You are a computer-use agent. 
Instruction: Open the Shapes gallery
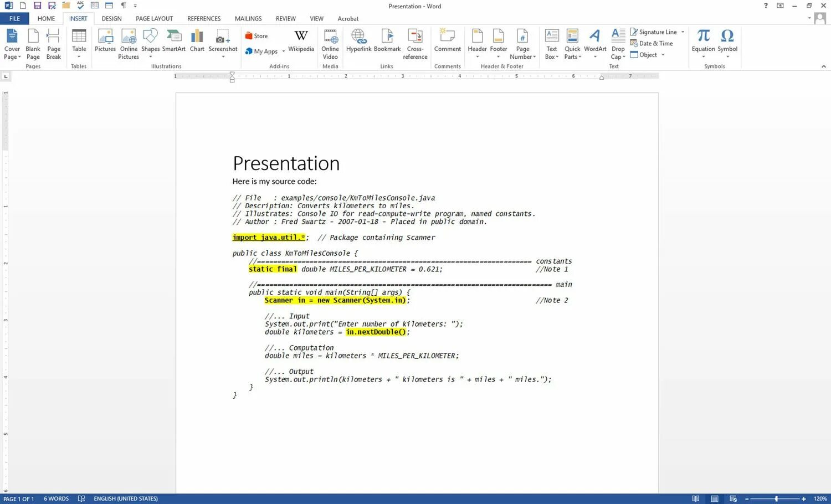coord(150,44)
